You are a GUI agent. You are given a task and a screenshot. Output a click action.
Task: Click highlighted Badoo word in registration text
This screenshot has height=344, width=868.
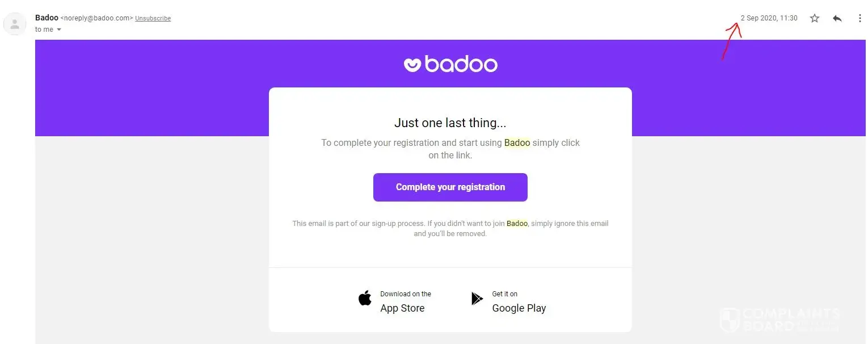[517, 142]
